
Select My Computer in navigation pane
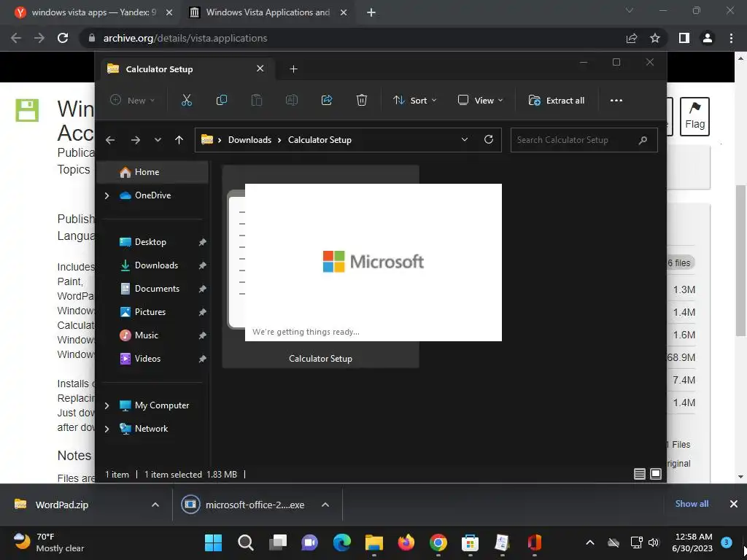point(161,405)
